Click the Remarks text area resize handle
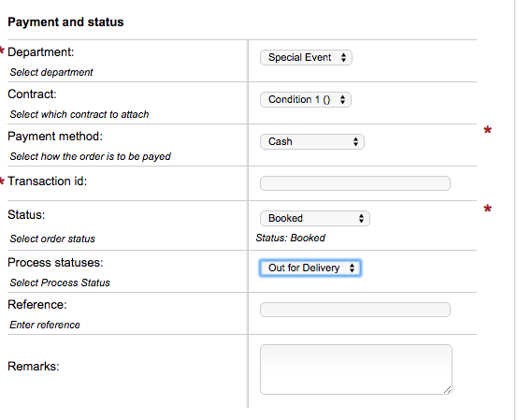This screenshot has height=420, width=518. (x=447, y=390)
